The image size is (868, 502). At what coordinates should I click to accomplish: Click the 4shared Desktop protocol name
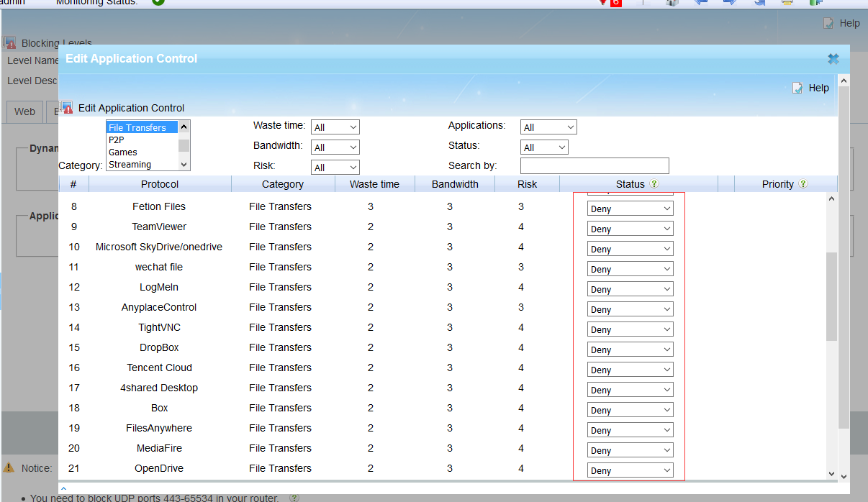(x=159, y=388)
